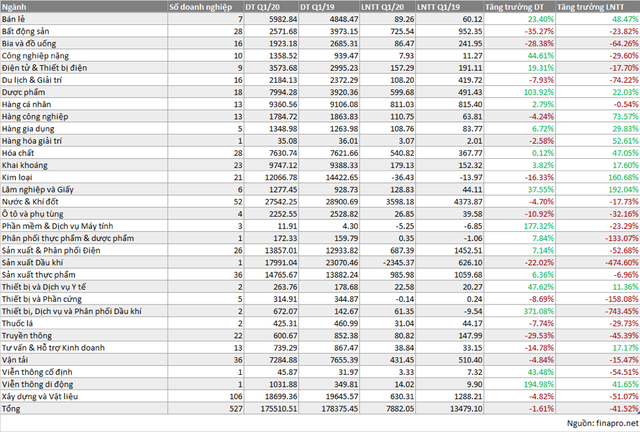Select the 'Kim loại' industry row

click(19, 173)
